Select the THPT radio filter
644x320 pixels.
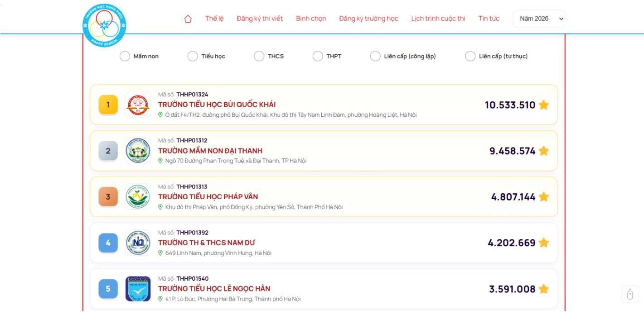click(x=318, y=56)
